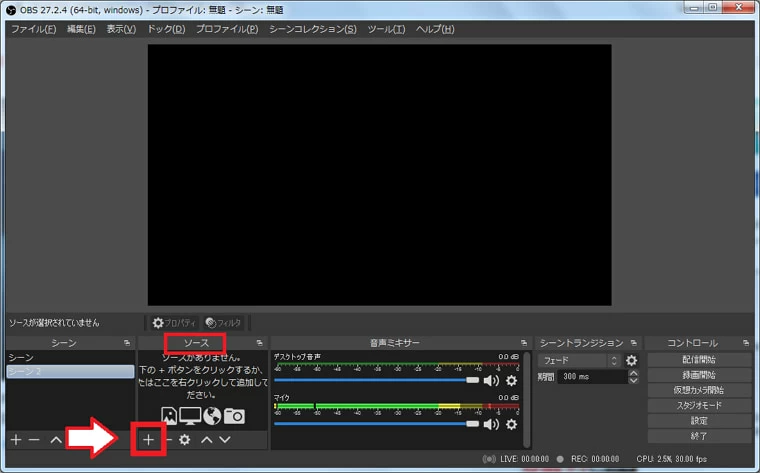
Task: Open the シーンコレクション(S) menu
Action: tap(312, 29)
